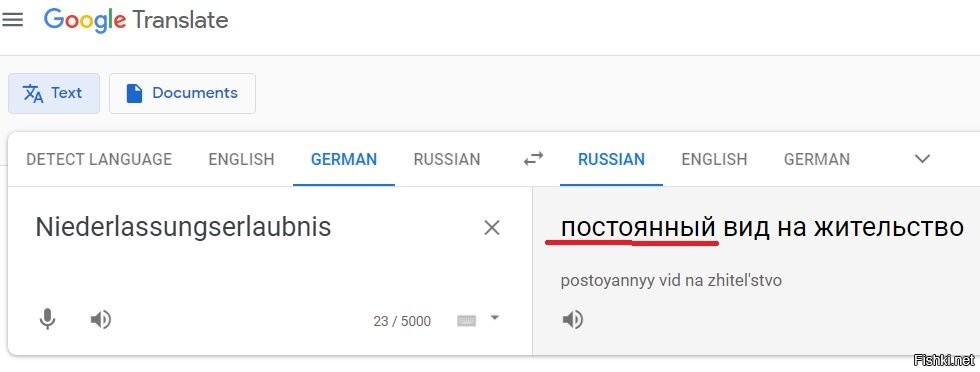Image resolution: width=980 pixels, height=372 pixels.
Task: Expand more target languages chevron
Action: (922, 159)
